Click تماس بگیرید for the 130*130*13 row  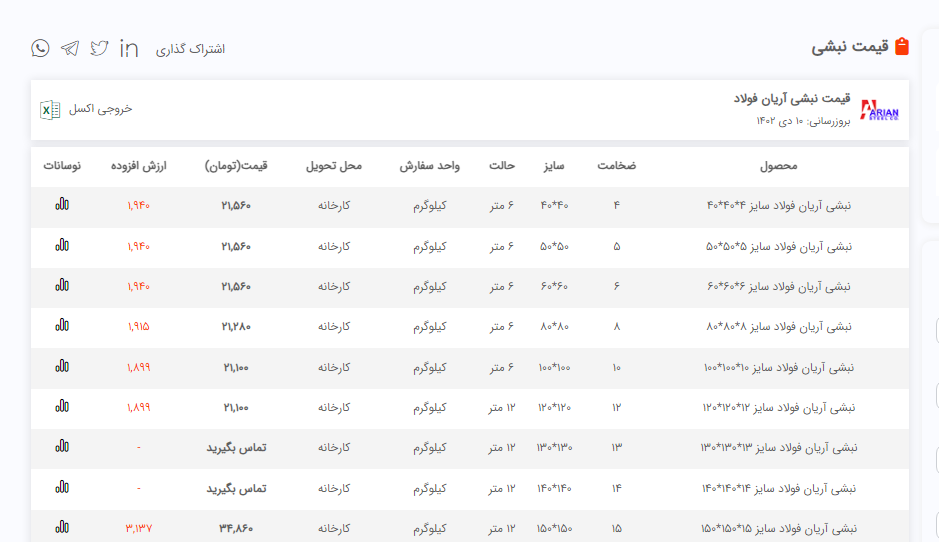pyautogui.click(x=235, y=447)
